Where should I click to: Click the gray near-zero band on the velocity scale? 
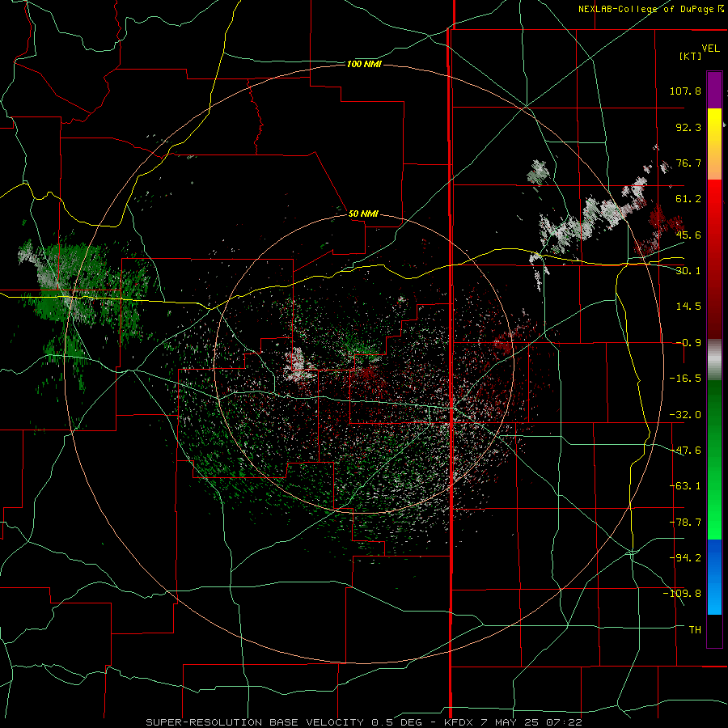click(714, 360)
